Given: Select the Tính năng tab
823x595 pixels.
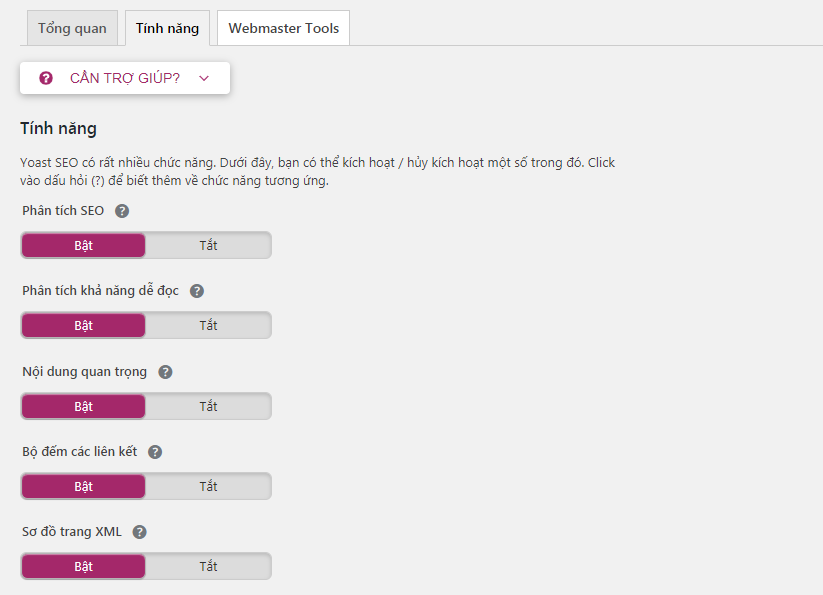Looking at the screenshot, I should tap(167, 28).
